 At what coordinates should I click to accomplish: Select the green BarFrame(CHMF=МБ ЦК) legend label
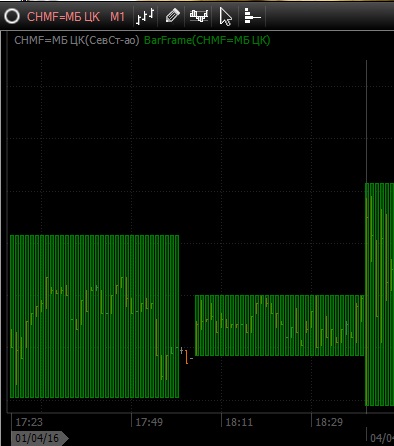pyautogui.click(x=207, y=40)
